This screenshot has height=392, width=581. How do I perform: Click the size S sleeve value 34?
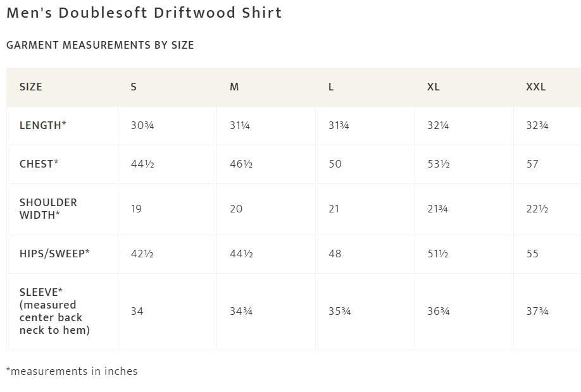[137, 311]
